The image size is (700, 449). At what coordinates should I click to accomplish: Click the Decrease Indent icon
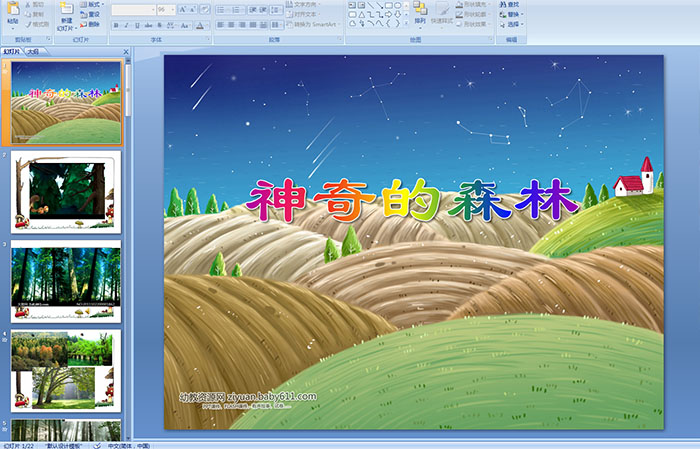(x=253, y=10)
